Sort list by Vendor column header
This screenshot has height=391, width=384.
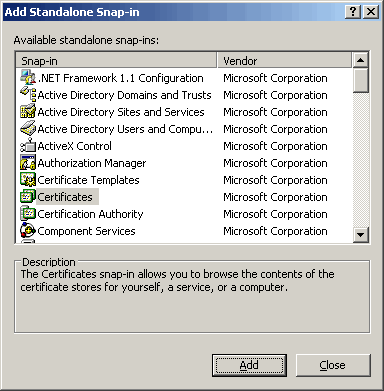click(284, 61)
